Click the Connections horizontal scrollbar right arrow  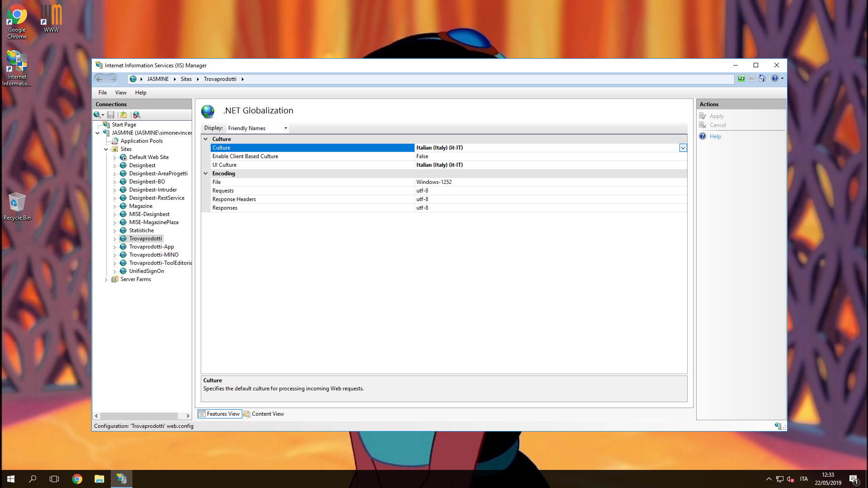point(188,416)
